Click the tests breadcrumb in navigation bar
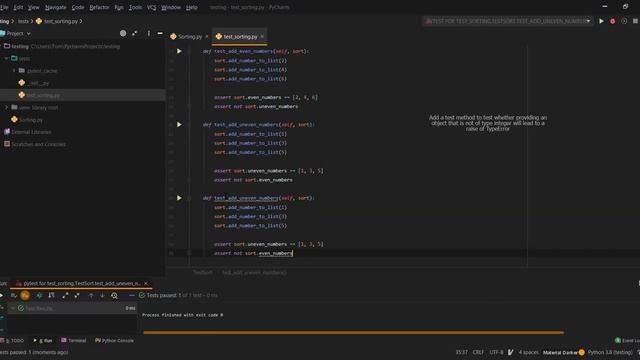This screenshot has height=360, width=640. tap(23, 21)
